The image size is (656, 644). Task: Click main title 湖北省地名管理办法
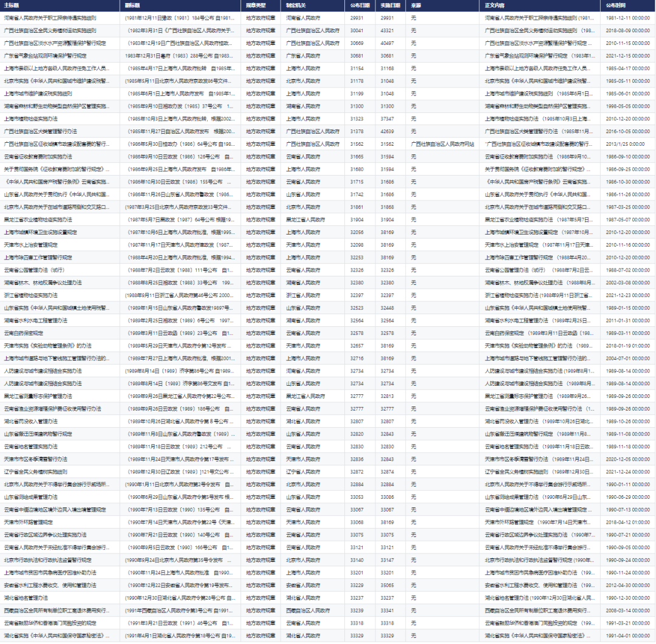click(26, 598)
